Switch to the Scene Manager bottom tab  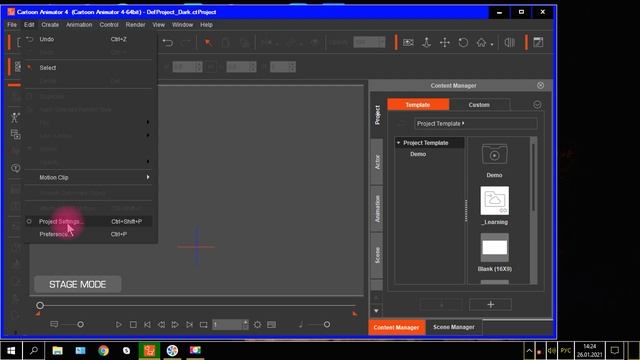point(454,327)
